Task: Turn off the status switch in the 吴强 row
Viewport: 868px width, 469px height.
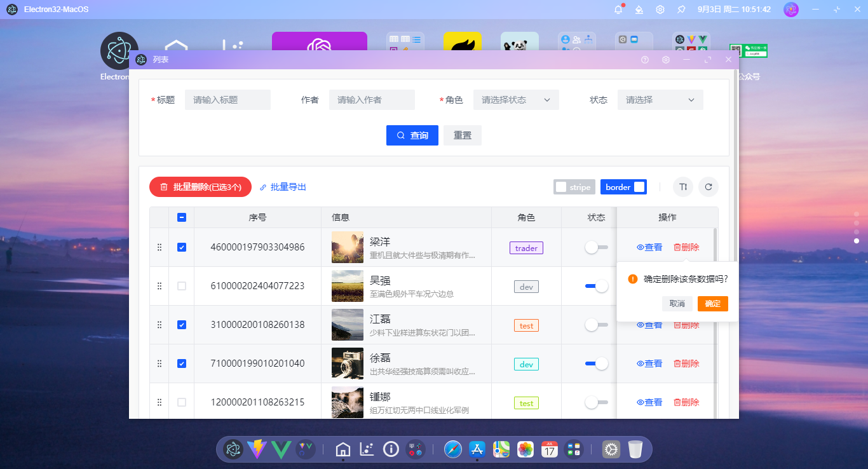Action: [x=597, y=286]
